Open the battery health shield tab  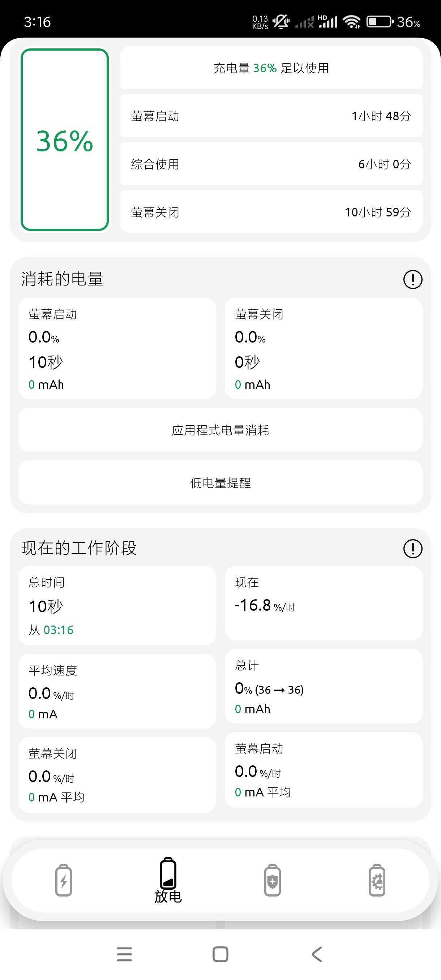[x=273, y=880]
